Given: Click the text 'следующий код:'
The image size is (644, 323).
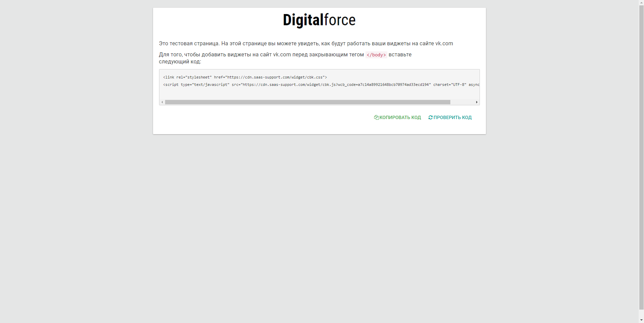Looking at the screenshot, I should point(180,62).
